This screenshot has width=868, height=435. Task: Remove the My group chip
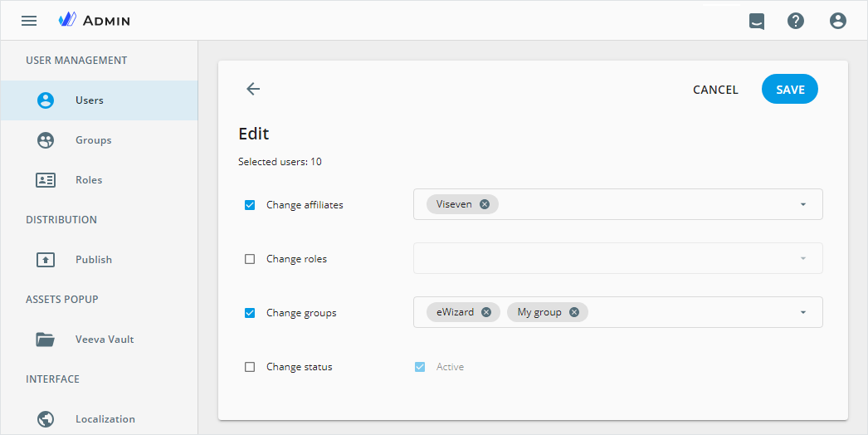(574, 312)
